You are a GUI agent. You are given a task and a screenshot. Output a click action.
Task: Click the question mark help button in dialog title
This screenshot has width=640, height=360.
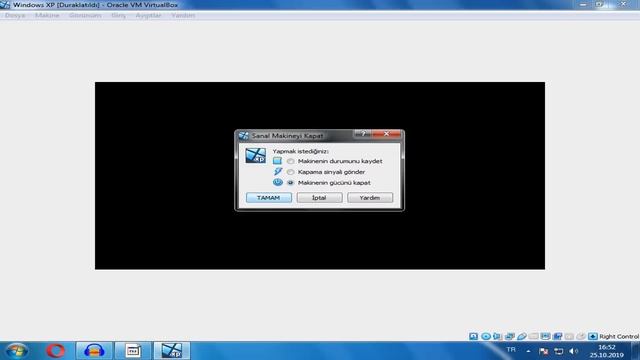click(x=363, y=134)
